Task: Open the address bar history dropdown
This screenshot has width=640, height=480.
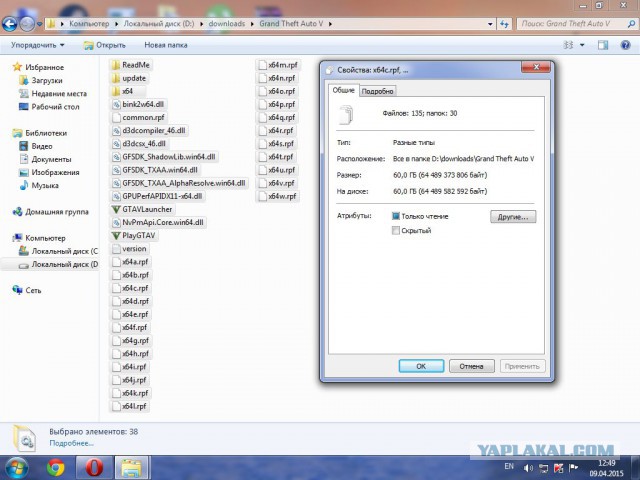Action: tap(490, 24)
